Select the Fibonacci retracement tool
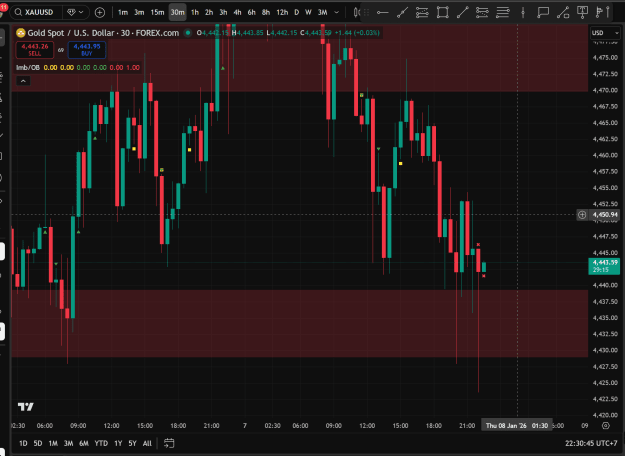This screenshot has width=625, height=456. 482,12
